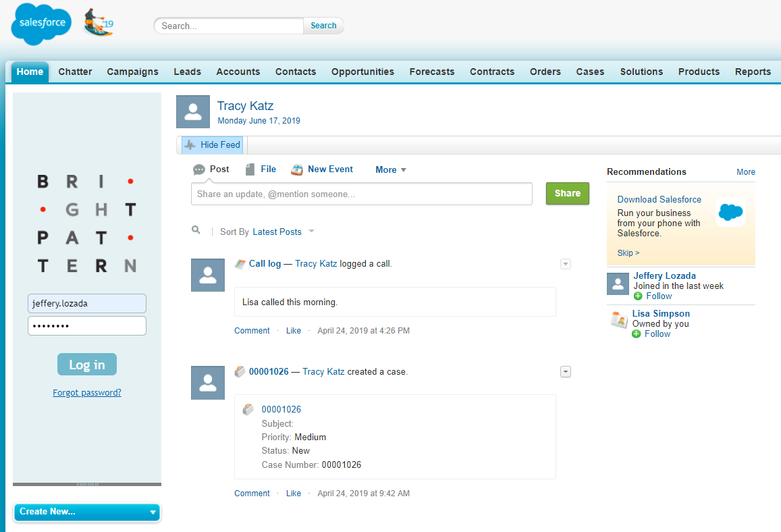Image resolution: width=781 pixels, height=532 pixels.
Task: Switch to the Opportunities tab
Action: click(x=362, y=72)
